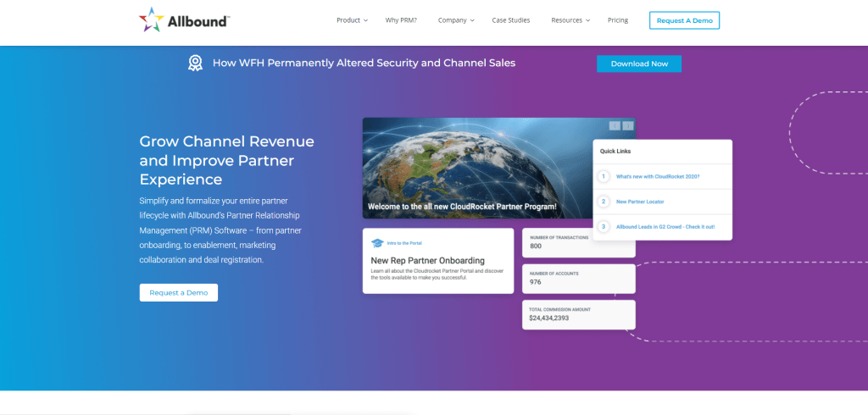Viewport: 868px width, 415px height.
Task: Click the number 1 circle in Quick Links
Action: (604, 176)
